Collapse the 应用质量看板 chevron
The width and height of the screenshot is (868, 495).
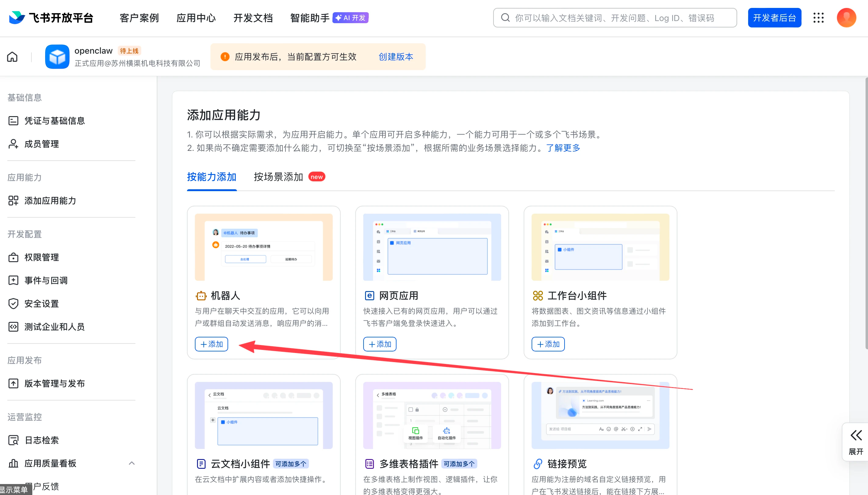(x=132, y=463)
